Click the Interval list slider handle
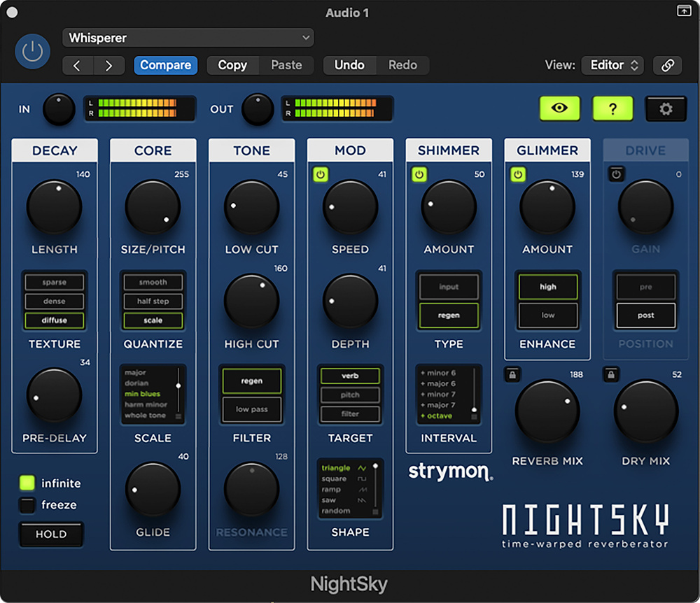The height and width of the screenshot is (603, 700). pos(475,410)
